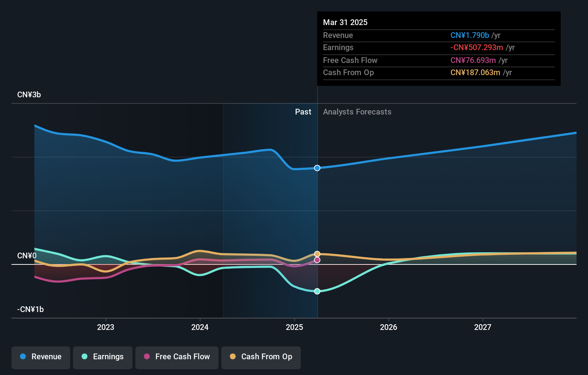
Task: Click the 2025 axis label
Action: (294, 327)
